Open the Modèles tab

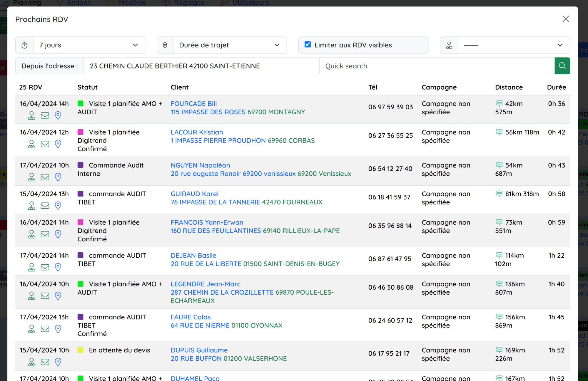(132, 3)
